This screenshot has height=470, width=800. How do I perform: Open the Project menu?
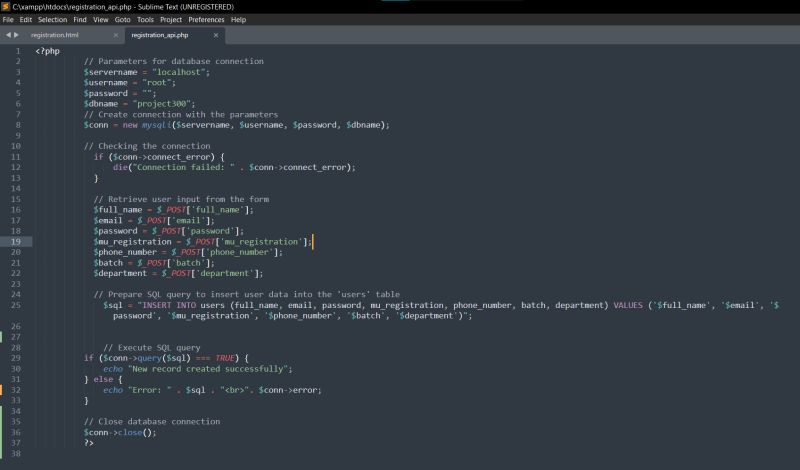click(x=171, y=19)
